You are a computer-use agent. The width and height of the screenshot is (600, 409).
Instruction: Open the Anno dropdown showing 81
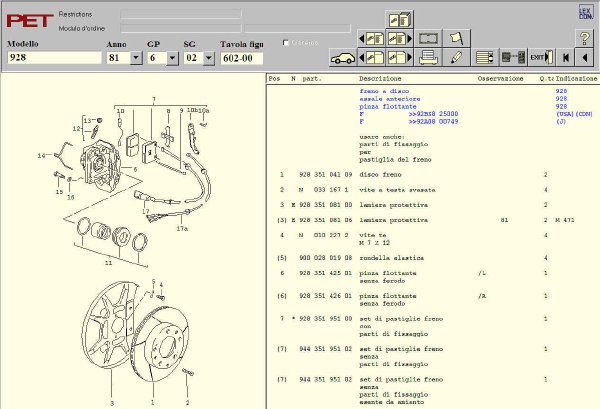136,58
